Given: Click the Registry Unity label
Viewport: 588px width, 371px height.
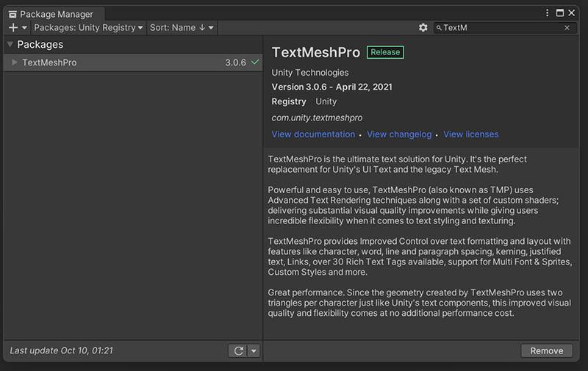Looking at the screenshot, I should click(304, 101).
